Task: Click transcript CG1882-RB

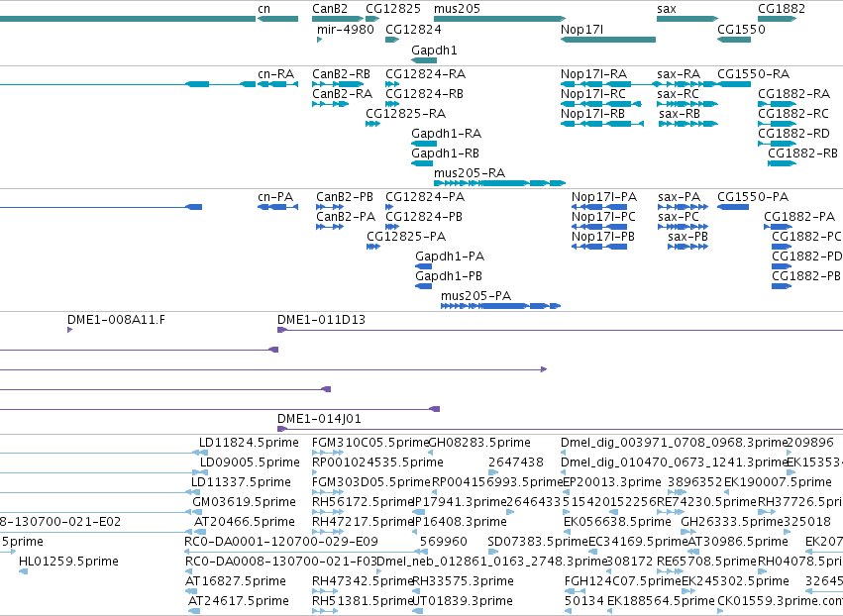Action: (802, 154)
